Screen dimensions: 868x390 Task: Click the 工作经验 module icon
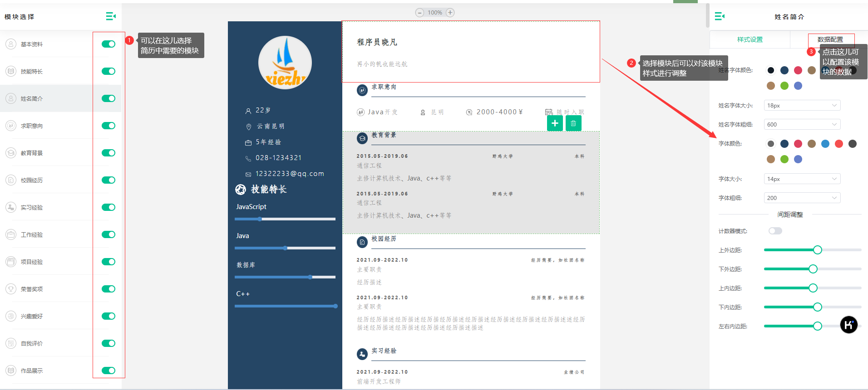11,234
